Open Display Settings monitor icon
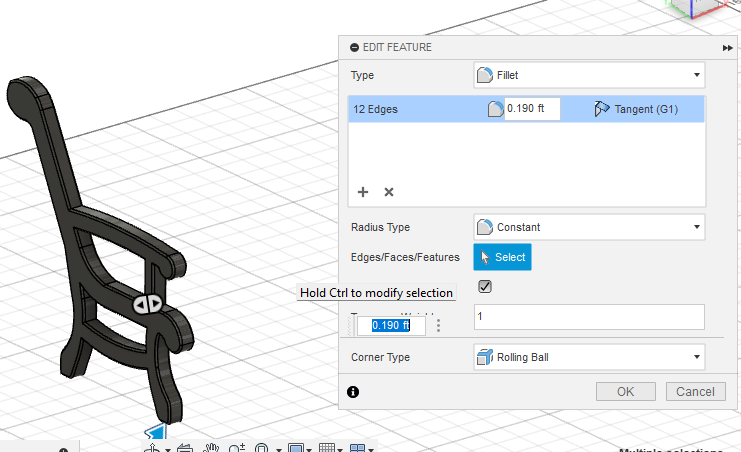 [x=296, y=448]
